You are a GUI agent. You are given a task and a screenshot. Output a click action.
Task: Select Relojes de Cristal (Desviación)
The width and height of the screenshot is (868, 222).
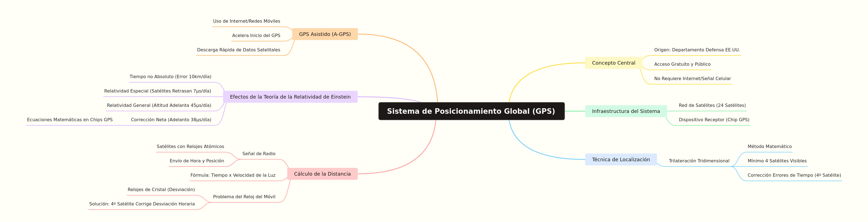(x=161, y=190)
